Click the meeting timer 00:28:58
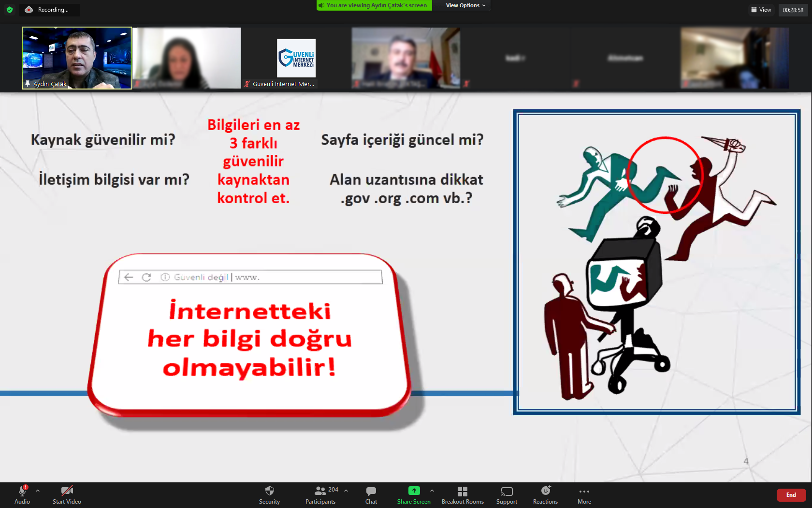The image size is (812, 508). click(793, 10)
